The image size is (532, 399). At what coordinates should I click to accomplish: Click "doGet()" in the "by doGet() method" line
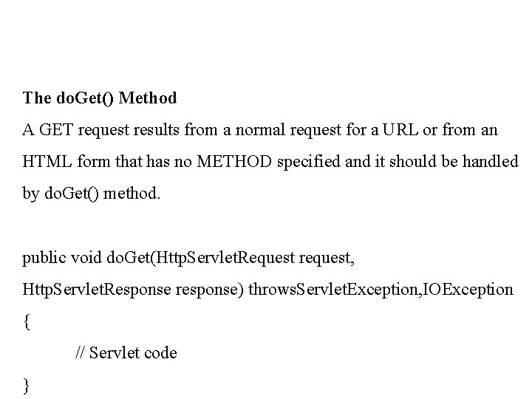[72, 194]
